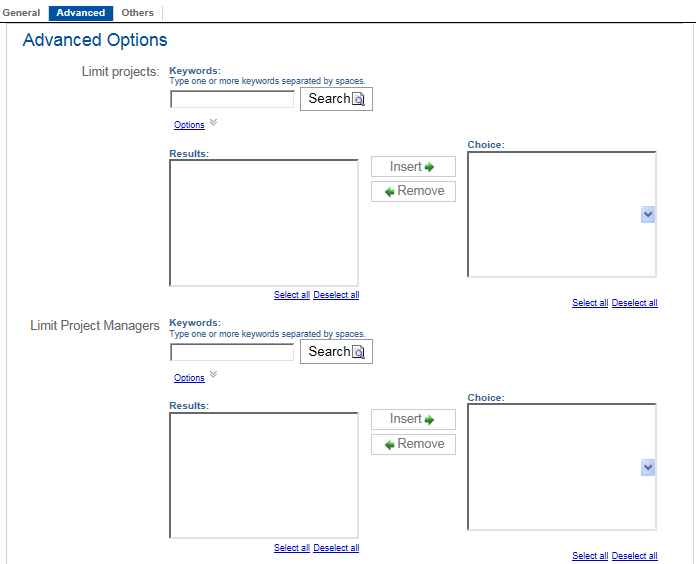Click Select all under Limit projects Choice
Viewport: 696px width, 564px height.
click(x=590, y=303)
